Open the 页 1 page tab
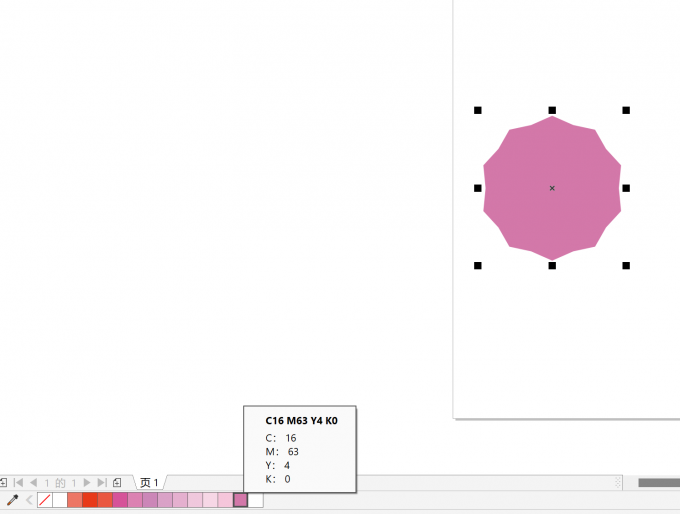Viewport: 680px width, 514px height. click(149, 482)
